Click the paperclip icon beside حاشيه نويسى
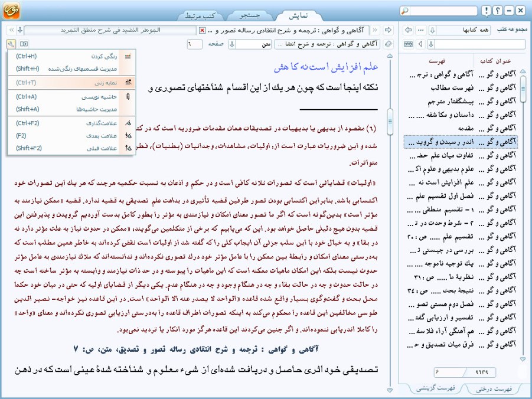This screenshot has height=399, width=532. click(x=128, y=97)
